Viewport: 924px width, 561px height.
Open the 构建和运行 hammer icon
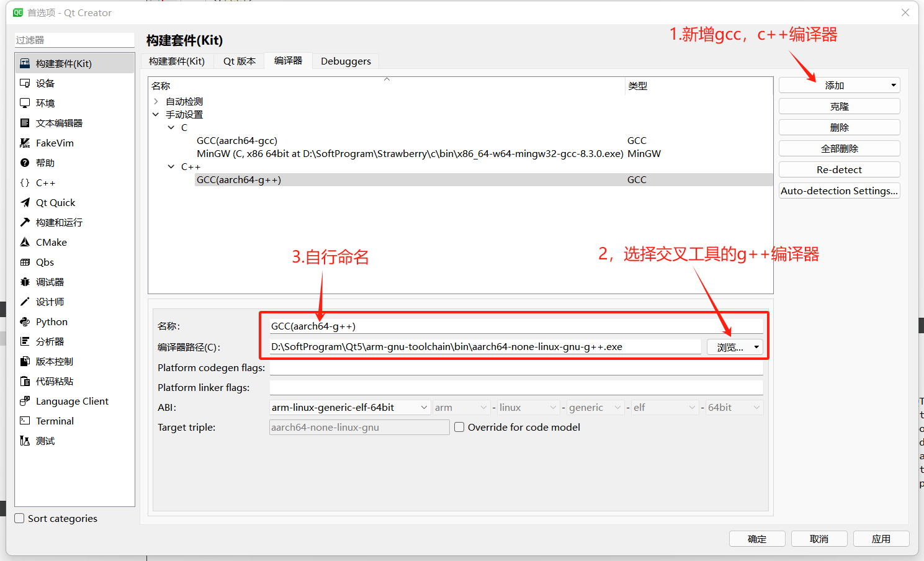[x=25, y=222]
